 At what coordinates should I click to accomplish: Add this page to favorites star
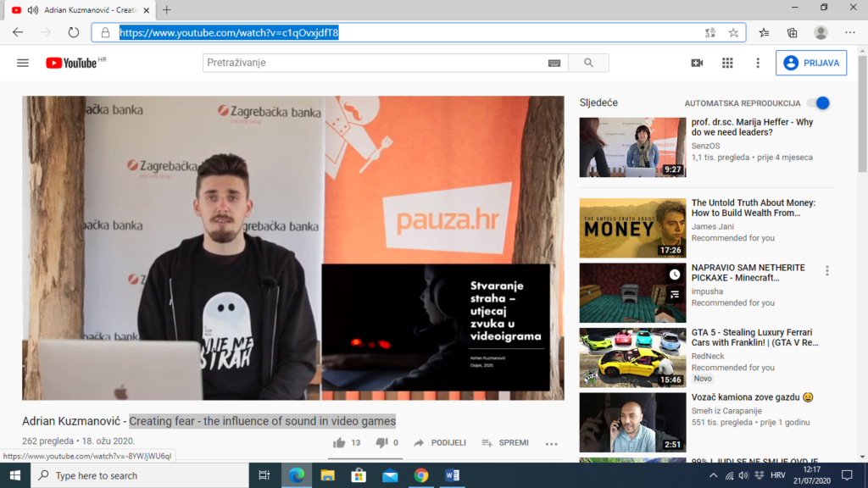[x=733, y=33]
